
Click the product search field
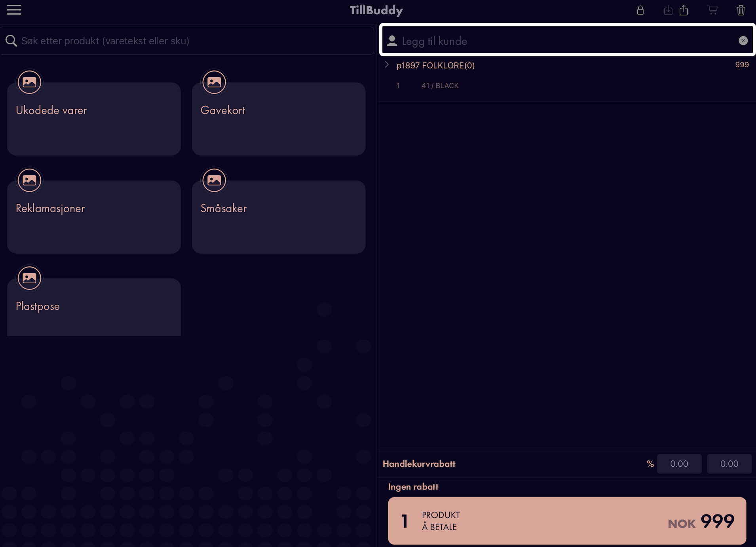click(187, 41)
